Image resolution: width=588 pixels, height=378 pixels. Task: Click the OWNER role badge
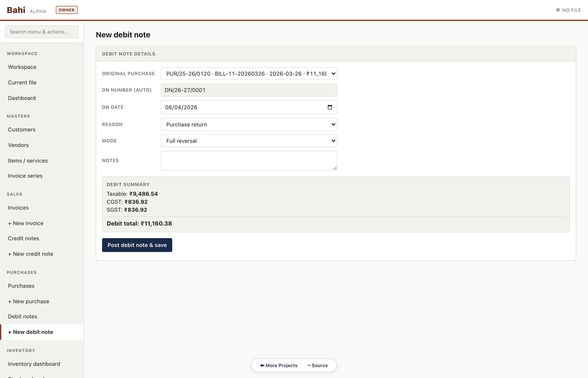67,10
